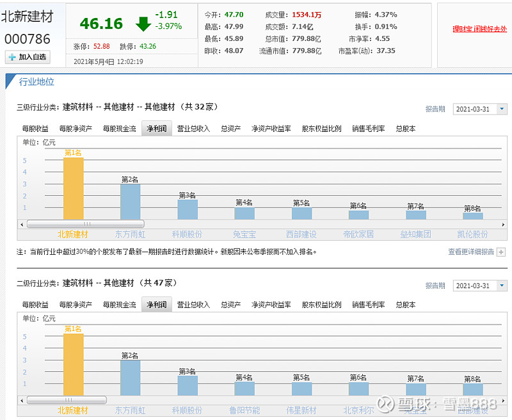Select 总股本 tab in 三级行业 chart

pos(406,129)
